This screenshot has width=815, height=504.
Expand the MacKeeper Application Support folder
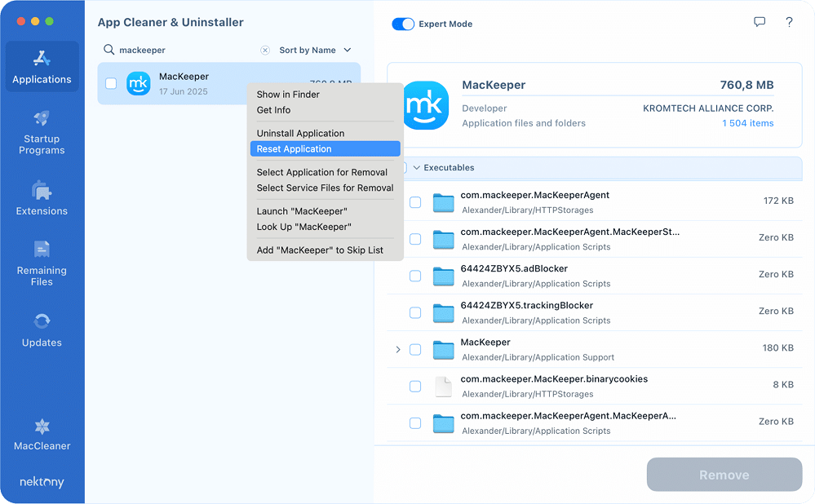(398, 350)
